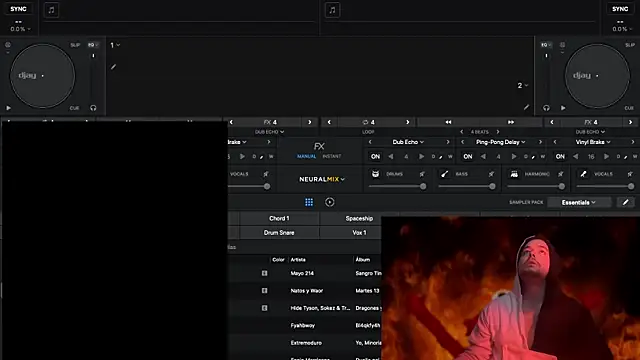
Task: Edit the sampler pack with the pencil icon
Action: 625,202
